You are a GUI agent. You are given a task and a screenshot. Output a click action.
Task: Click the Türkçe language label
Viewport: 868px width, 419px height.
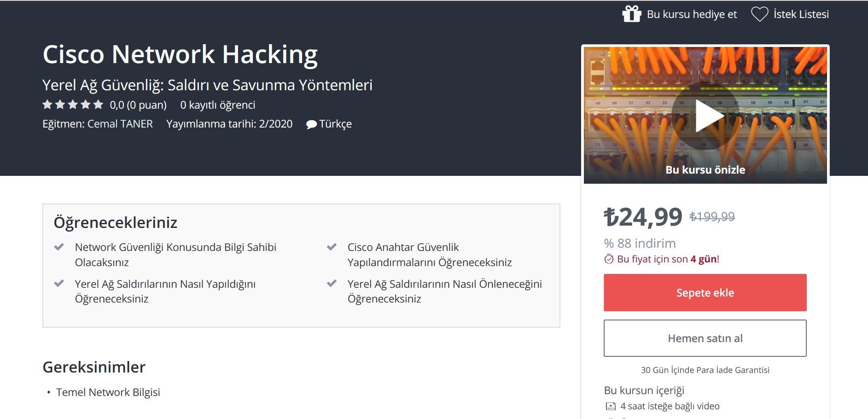pos(335,124)
